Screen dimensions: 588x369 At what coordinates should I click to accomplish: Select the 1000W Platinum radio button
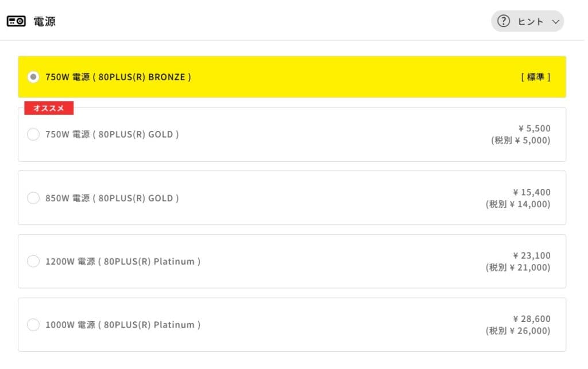point(33,325)
